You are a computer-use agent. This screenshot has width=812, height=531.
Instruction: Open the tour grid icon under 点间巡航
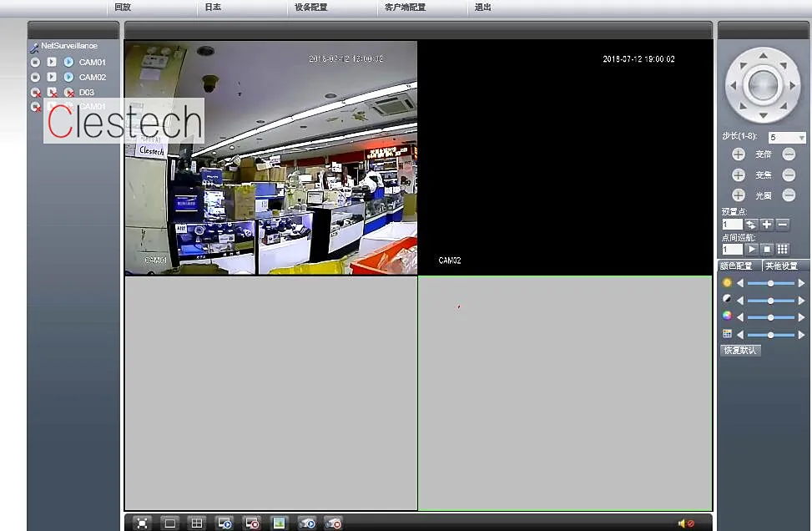tap(783, 249)
